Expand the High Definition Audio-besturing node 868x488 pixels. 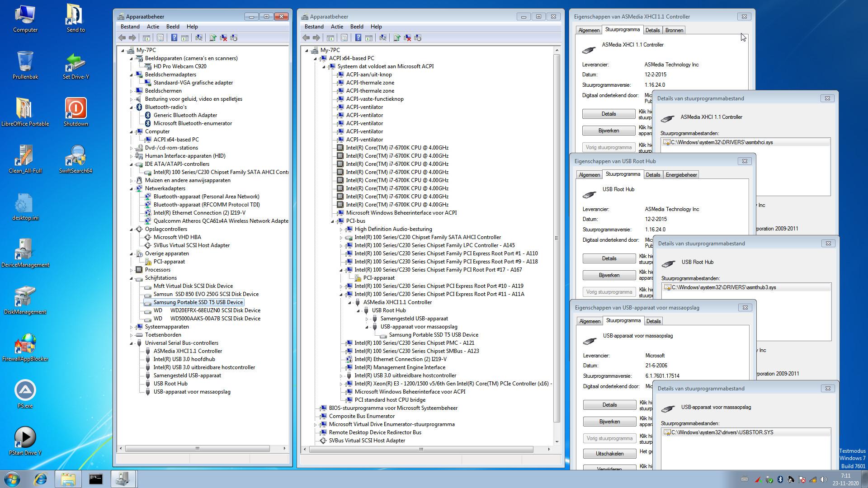tap(341, 230)
